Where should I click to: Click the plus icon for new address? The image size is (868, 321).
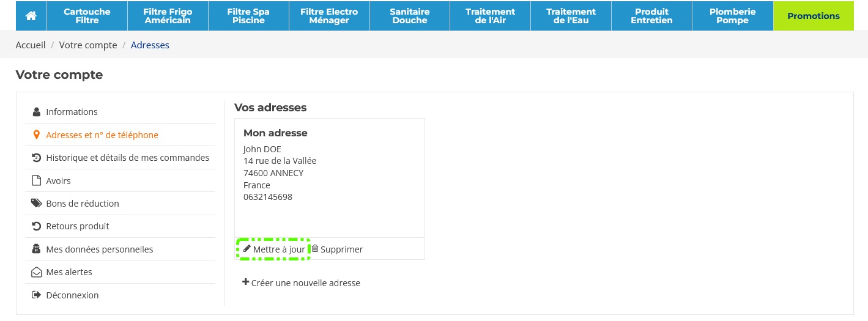[x=246, y=282]
